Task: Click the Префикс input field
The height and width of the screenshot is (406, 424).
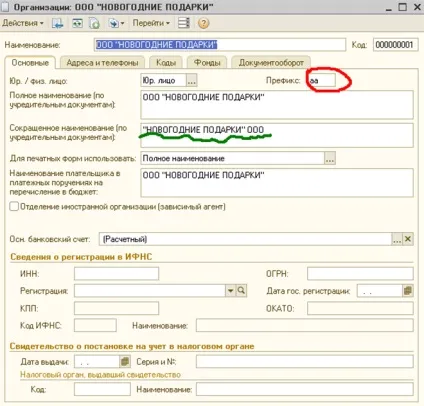Action: coord(322,80)
